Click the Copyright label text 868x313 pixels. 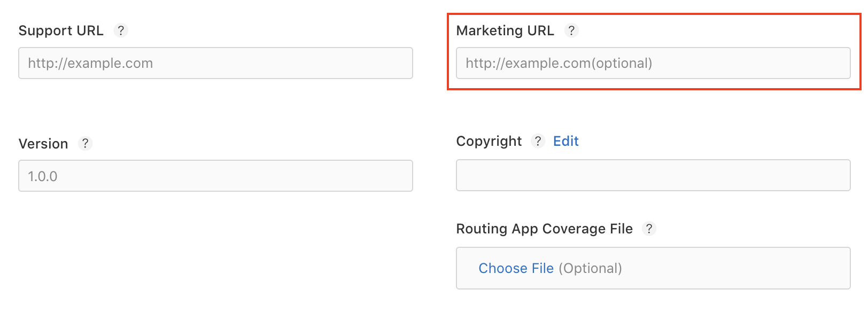pyautogui.click(x=489, y=141)
